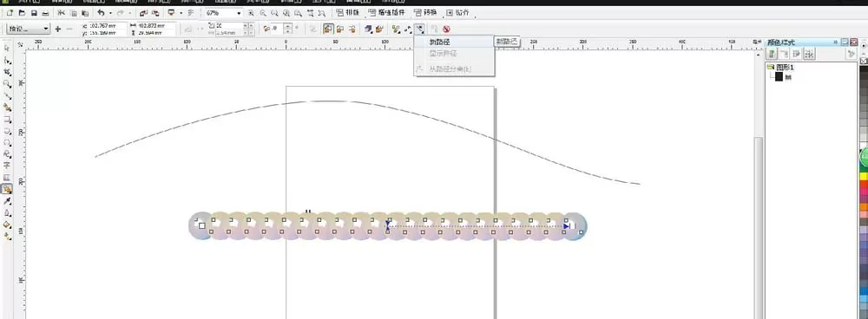Click the object width value field
The image size is (868, 319).
(156, 25)
